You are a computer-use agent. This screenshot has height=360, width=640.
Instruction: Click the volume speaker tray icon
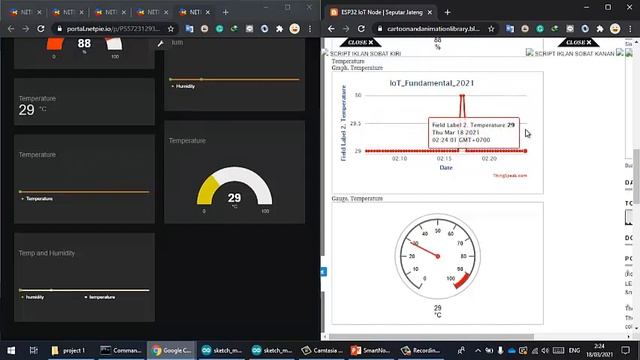545,351
